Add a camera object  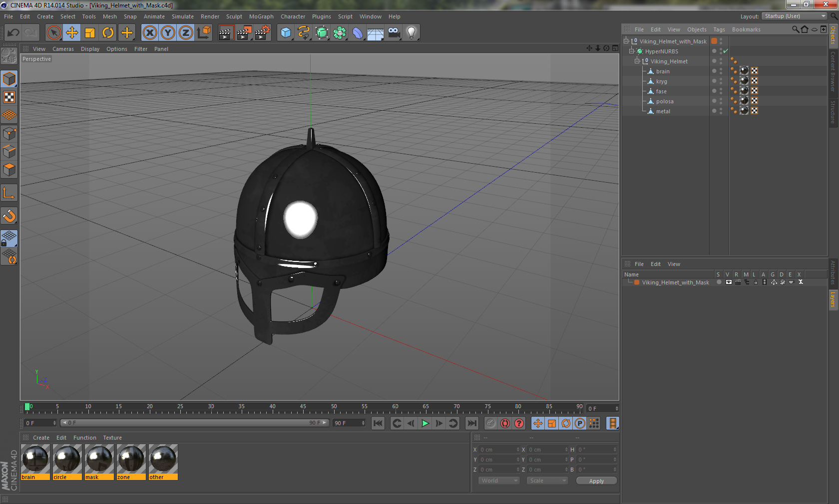(x=394, y=33)
